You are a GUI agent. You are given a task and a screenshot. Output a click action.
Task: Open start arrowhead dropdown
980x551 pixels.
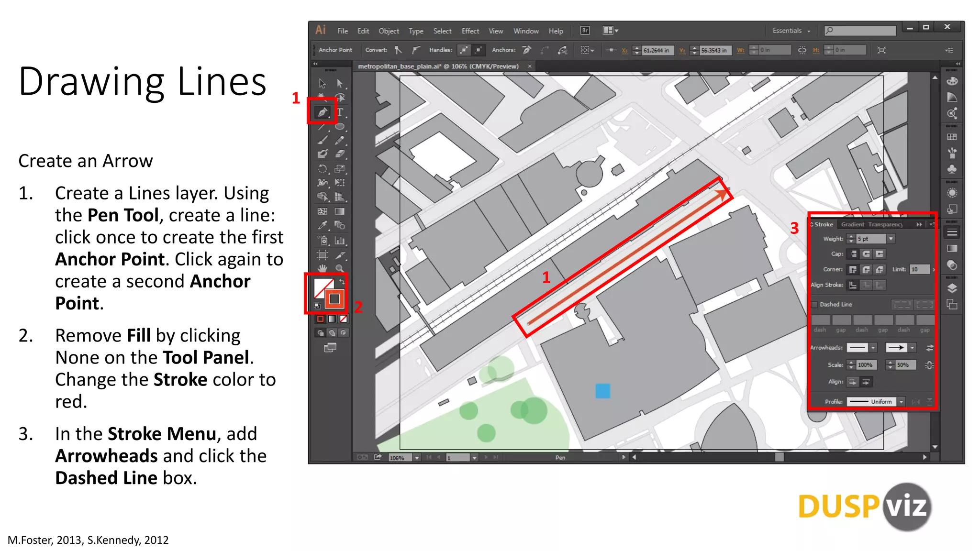(x=873, y=348)
